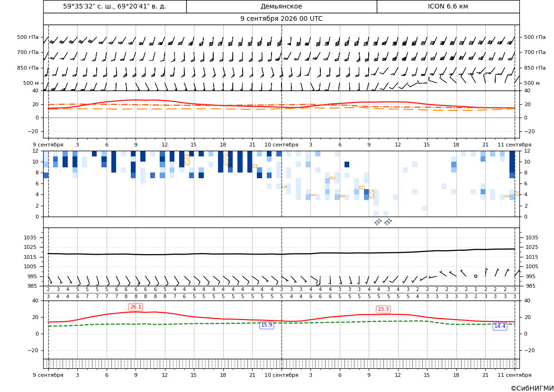Screen dimensions: 554x392
Task: Click the red 23.3 temperature label
Action: coord(383,310)
